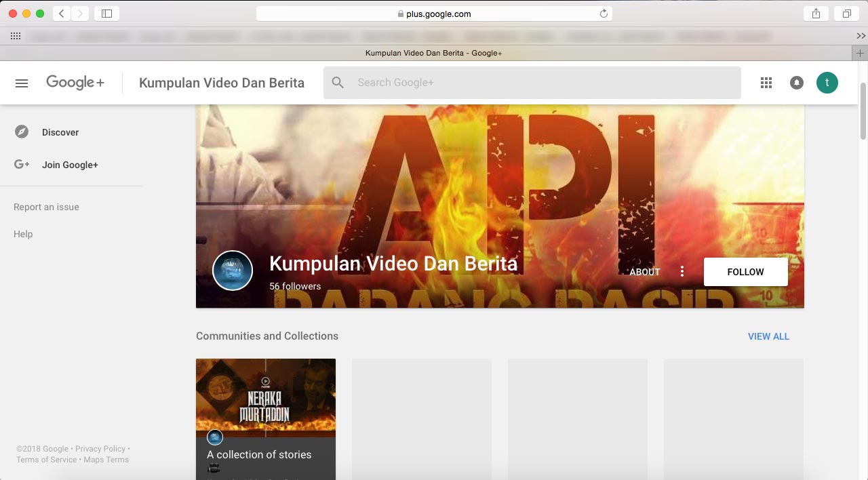Click the Discover compass icon
868x480 pixels.
click(22, 132)
